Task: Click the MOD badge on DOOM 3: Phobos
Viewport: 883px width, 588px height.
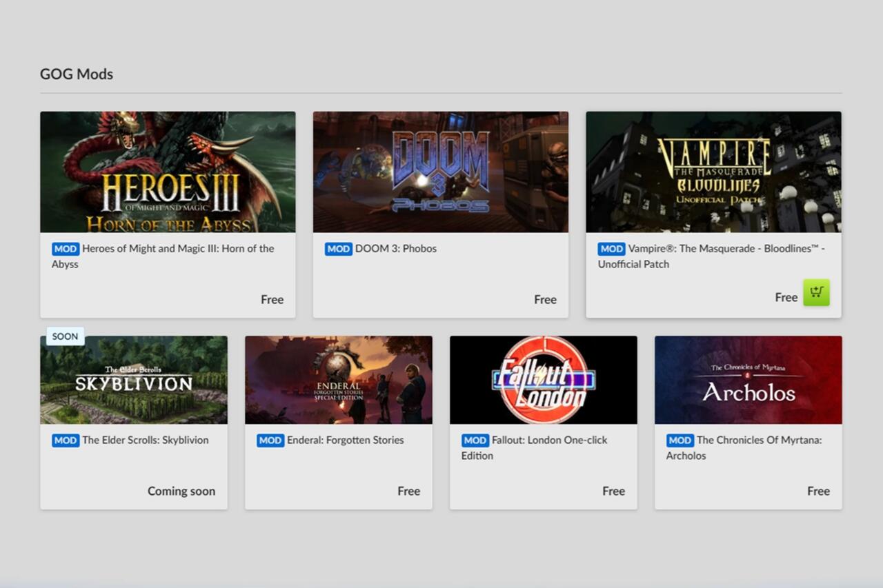Action: coord(339,249)
